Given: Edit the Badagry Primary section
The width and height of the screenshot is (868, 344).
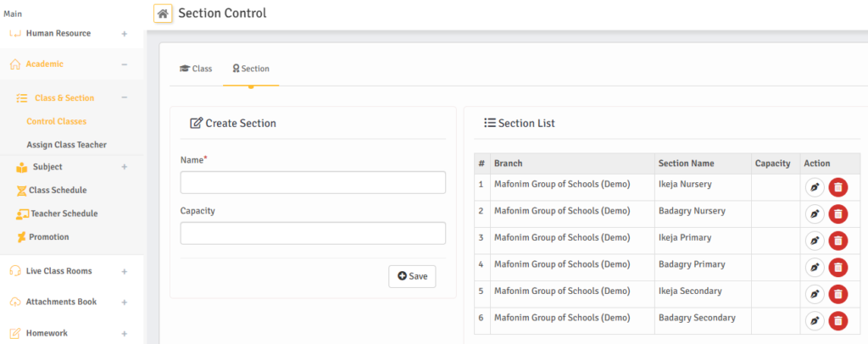Looking at the screenshot, I should click(x=815, y=267).
